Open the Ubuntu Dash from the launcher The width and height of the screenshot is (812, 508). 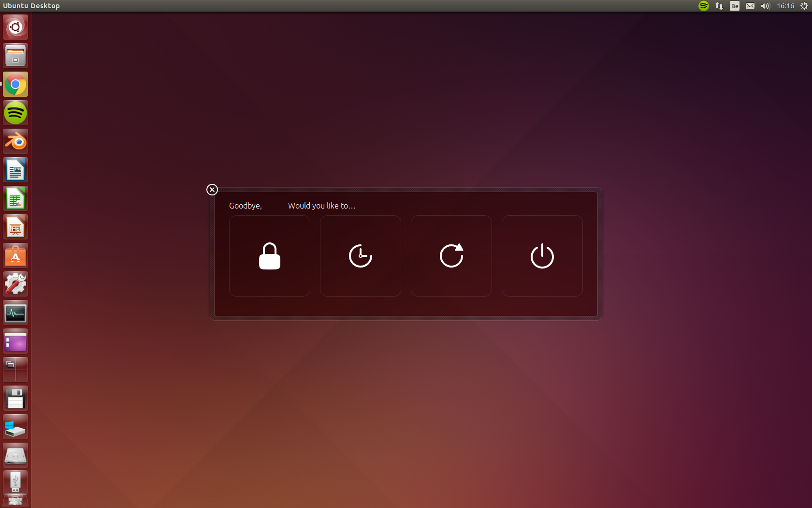pos(15,27)
